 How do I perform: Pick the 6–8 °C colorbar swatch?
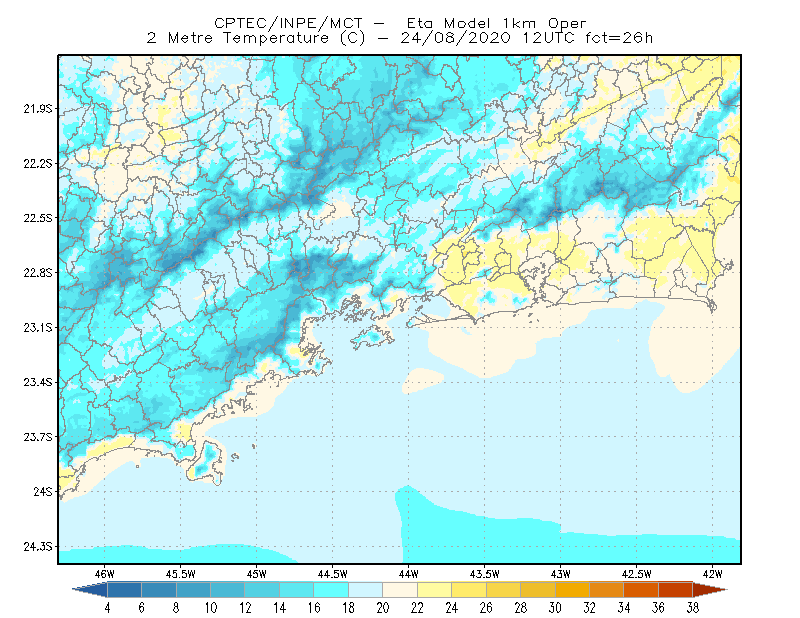pos(159,590)
